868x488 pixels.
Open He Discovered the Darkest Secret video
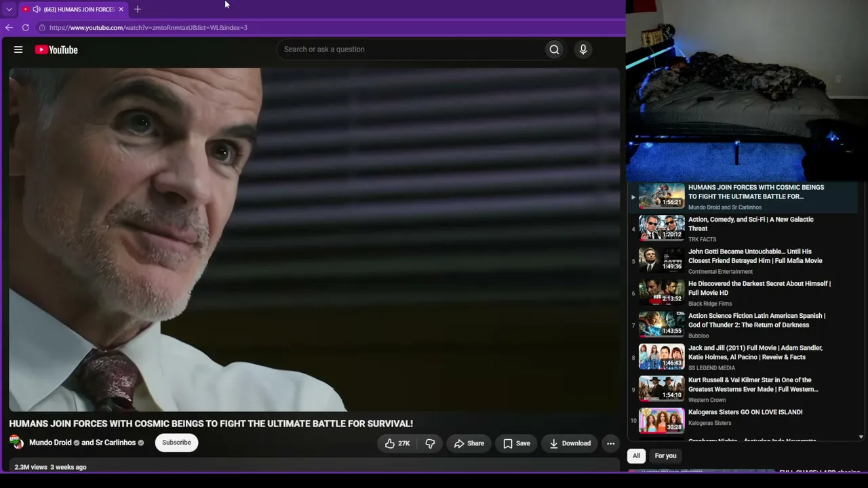click(x=759, y=288)
